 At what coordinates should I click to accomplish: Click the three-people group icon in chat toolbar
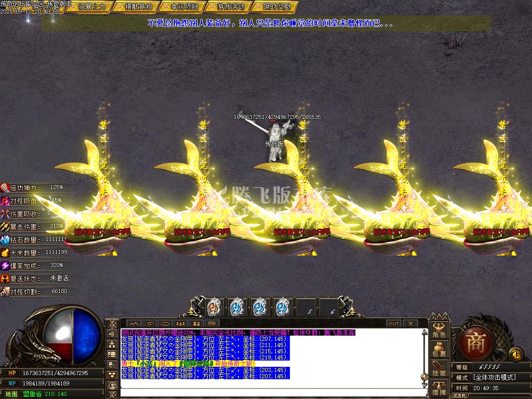(180, 324)
